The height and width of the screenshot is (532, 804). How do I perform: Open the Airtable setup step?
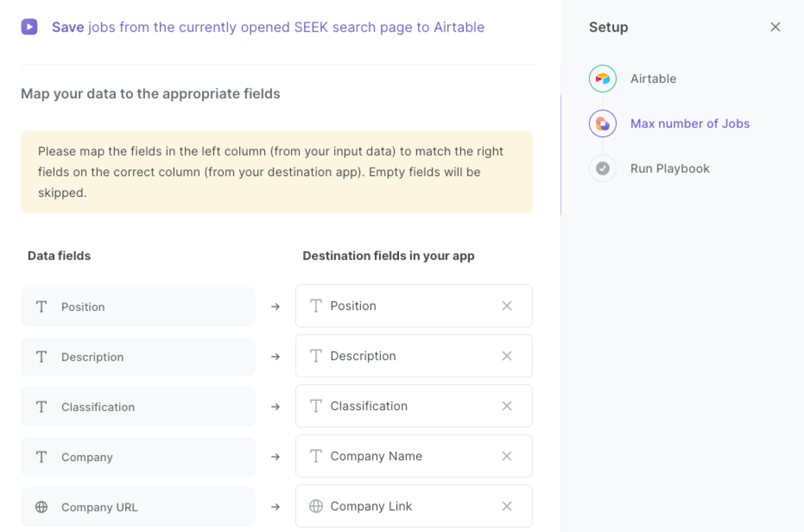tap(653, 79)
